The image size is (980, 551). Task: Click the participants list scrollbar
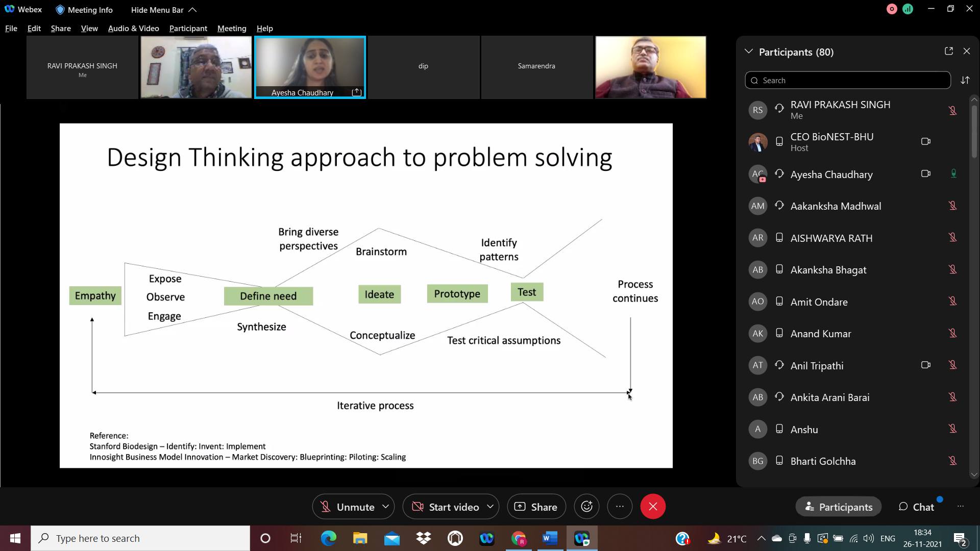click(974, 133)
